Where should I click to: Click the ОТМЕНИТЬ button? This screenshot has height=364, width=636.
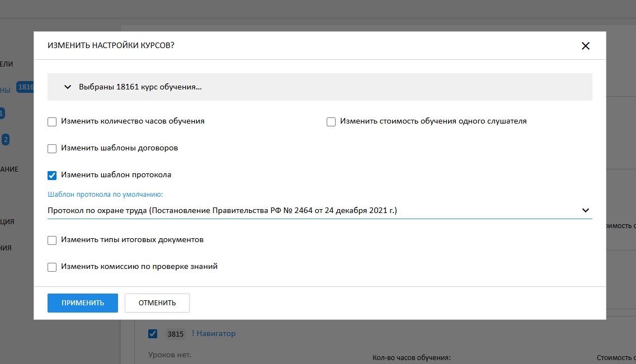click(x=157, y=303)
